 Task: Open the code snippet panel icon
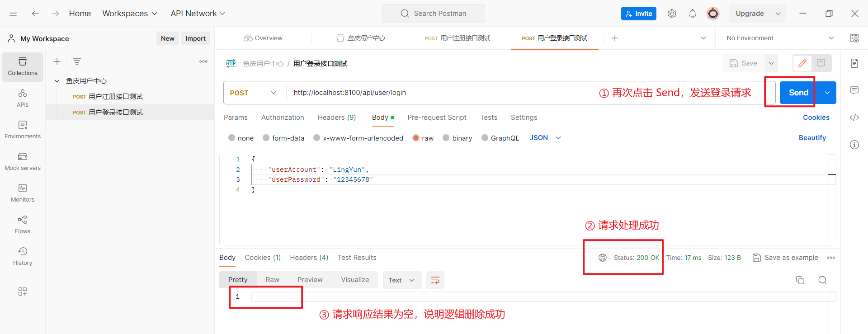pos(854,118)
